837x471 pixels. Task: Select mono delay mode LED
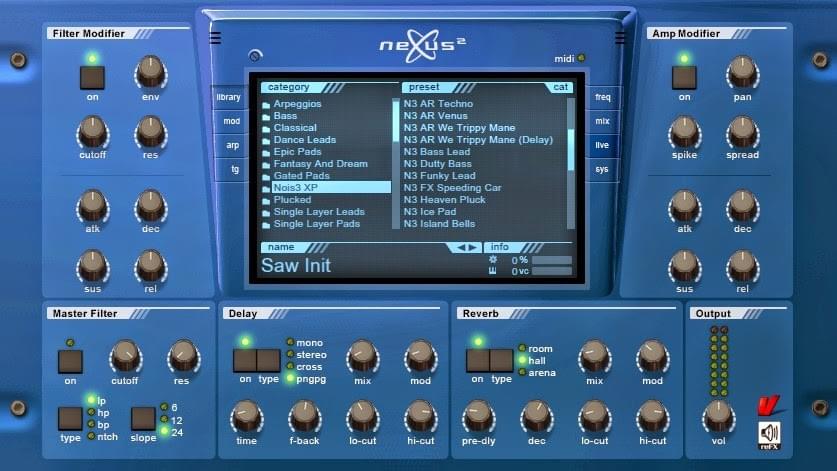pos(290,342)
